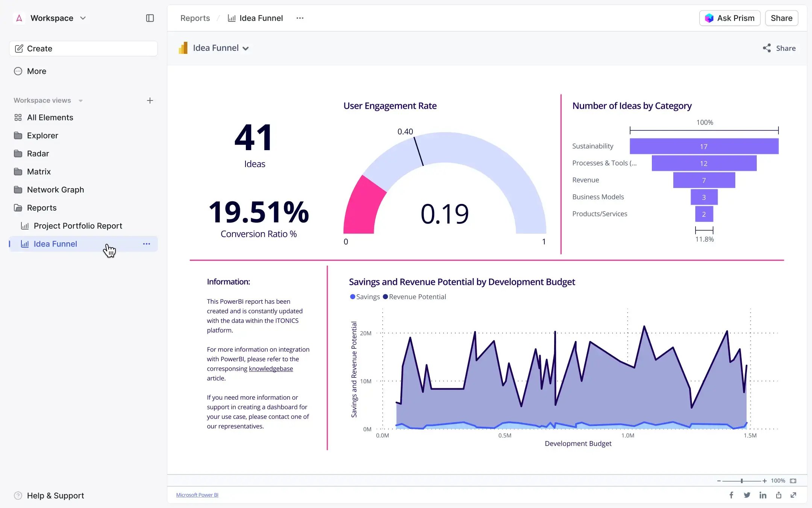
Task: Click the Ask Prism button
Action: coord(730,18)
